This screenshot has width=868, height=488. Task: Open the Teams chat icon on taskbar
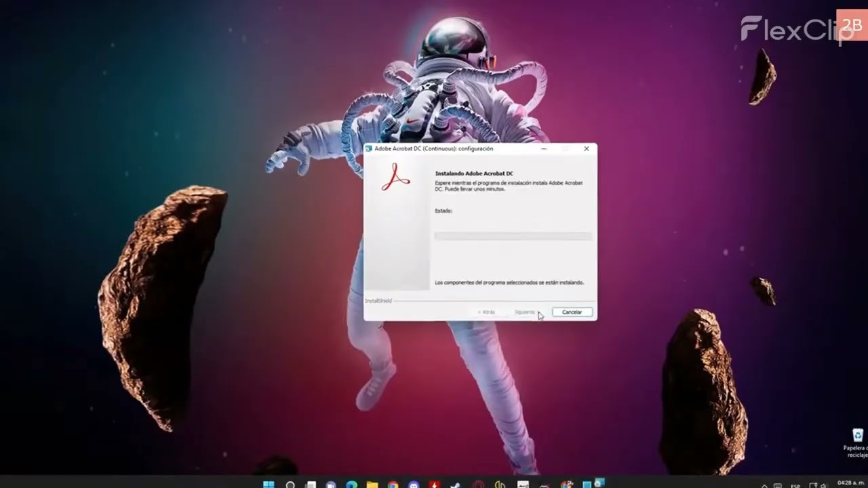330,484
